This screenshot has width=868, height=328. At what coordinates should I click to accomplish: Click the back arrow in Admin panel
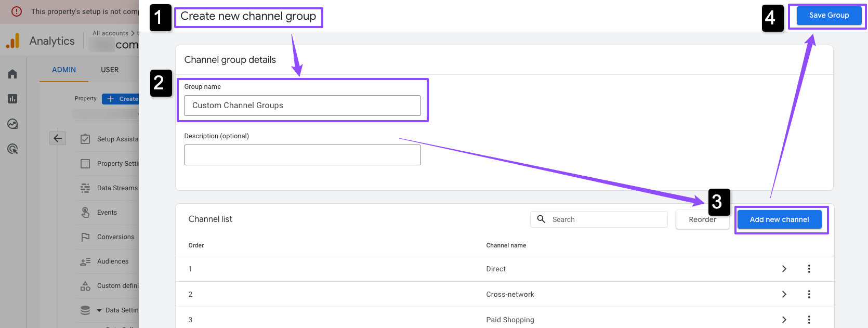(x=58, y=138)
